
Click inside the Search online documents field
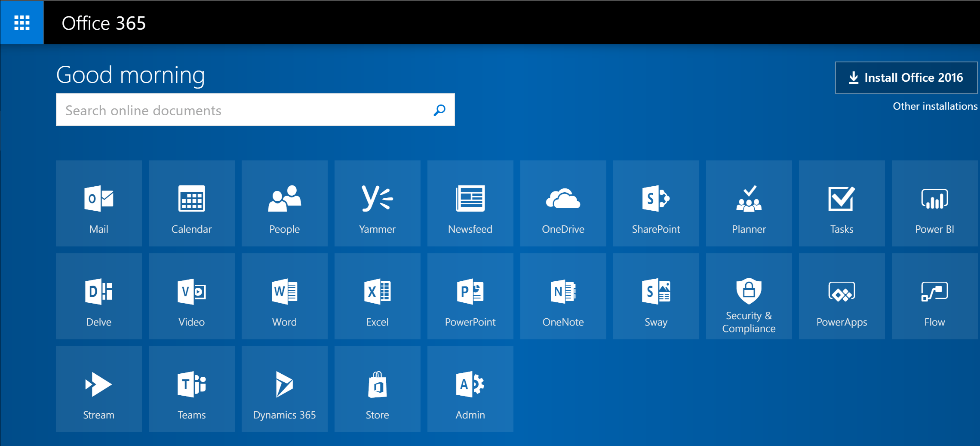tap(241, 110)
